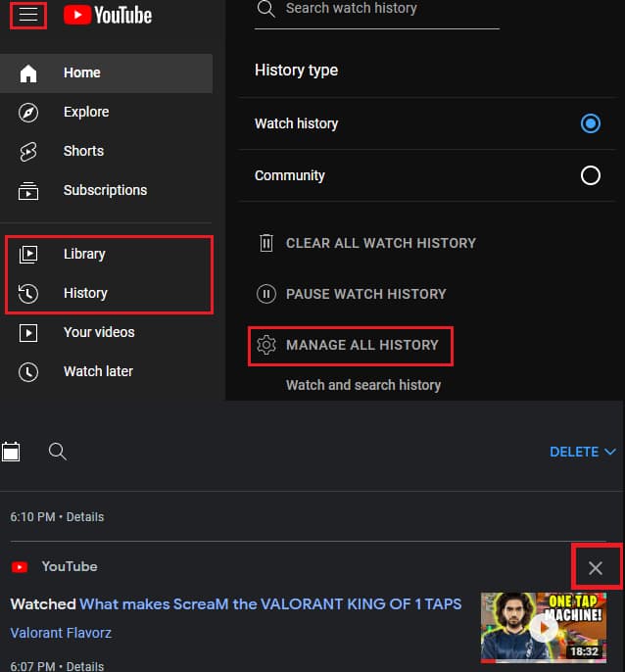Screen dimensions: 625x672
Task: Click the YouTube logo
Action: pos(108,15)
